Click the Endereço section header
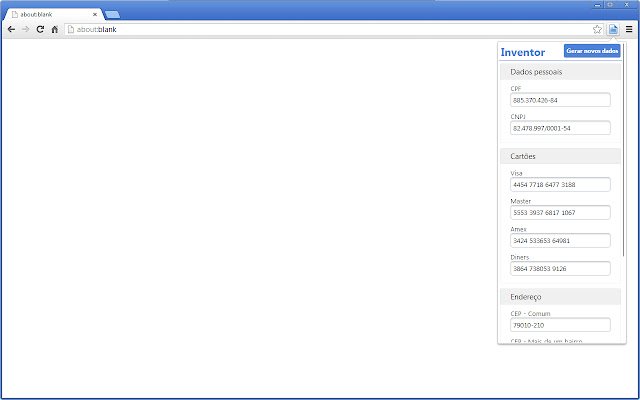This screenshot has width=640, height=400. (560, 297)
